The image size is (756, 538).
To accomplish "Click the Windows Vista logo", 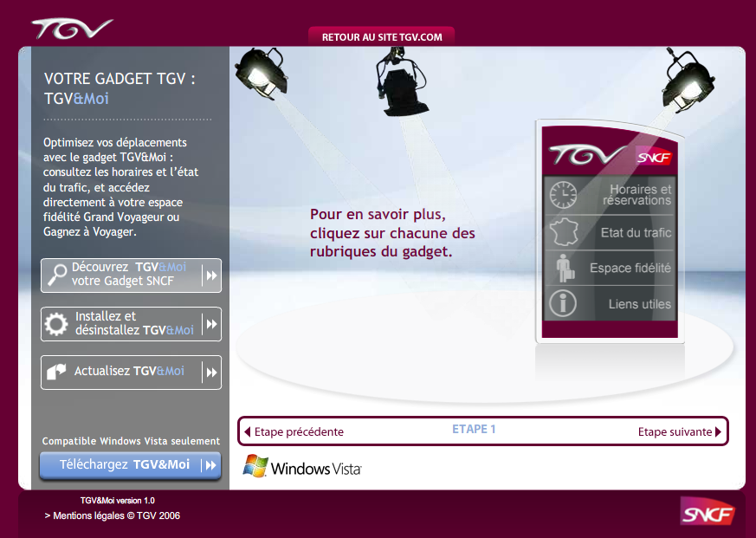I will click(x=301, y=467).
